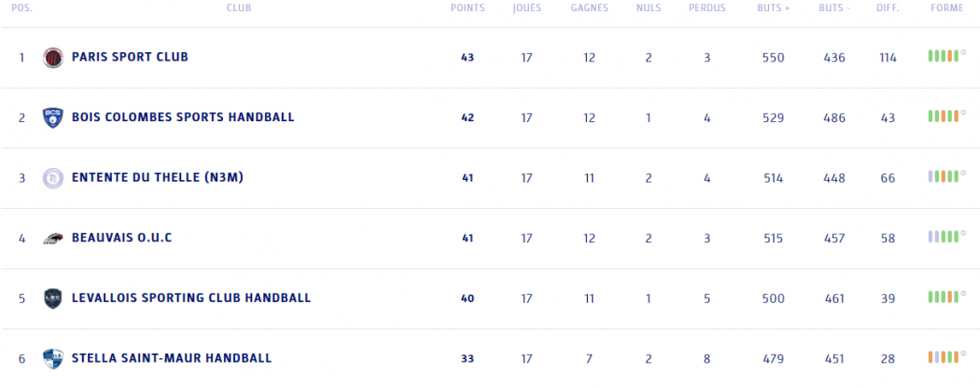Sort standings by the POINTS column header

click(468, 8)
